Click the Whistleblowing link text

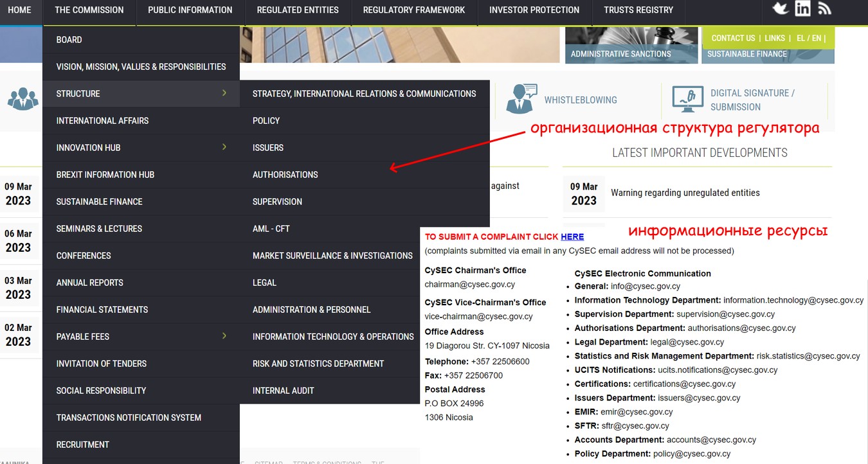tap(581, 100)
